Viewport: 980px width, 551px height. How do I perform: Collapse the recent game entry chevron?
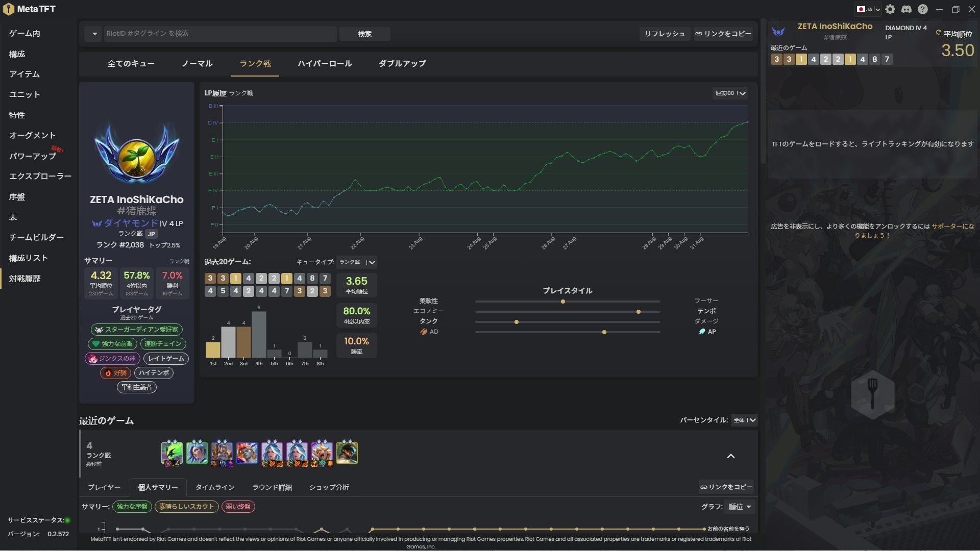730,456
